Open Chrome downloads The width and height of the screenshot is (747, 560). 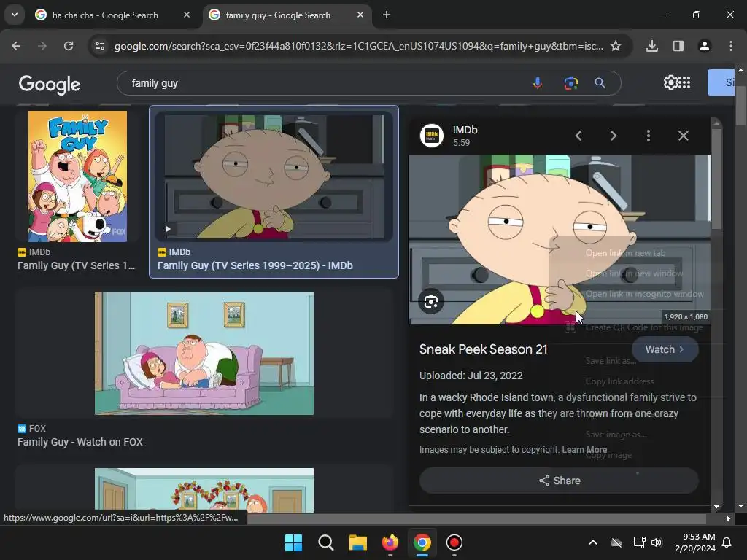(652, 46)
